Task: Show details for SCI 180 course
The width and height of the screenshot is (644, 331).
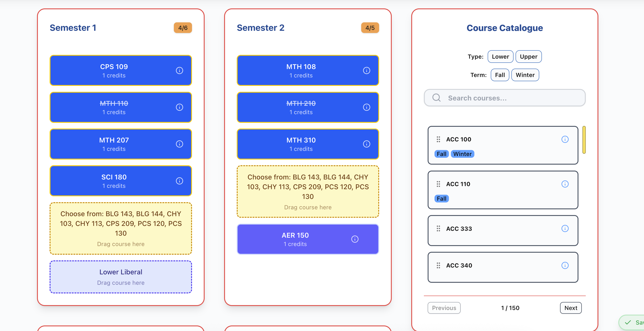Action: tap(179, 181)
